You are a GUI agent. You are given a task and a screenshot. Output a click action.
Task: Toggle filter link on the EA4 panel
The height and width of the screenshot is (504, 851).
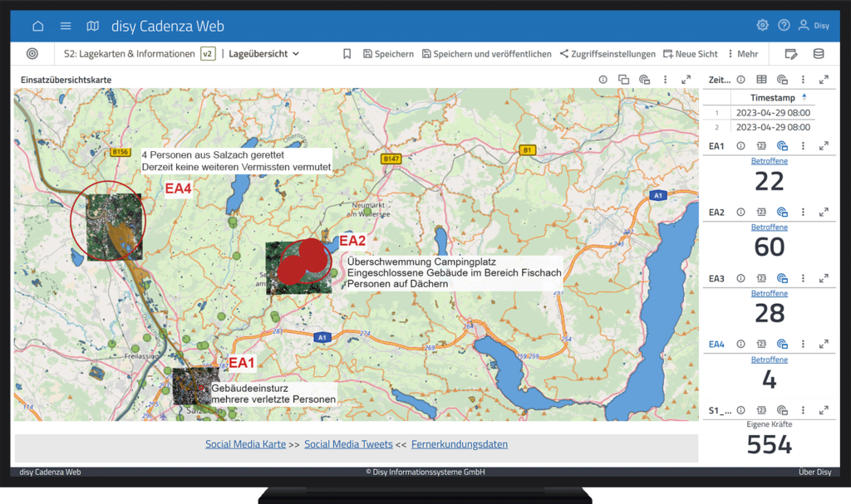[x=782, y=344]
